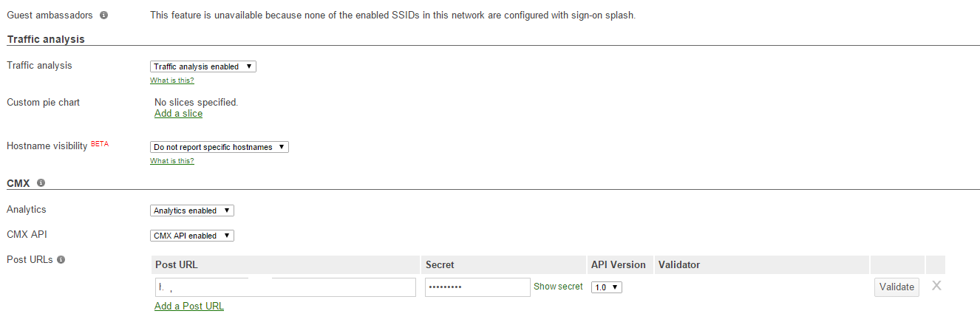Click info icon next to Guest ambassadors
The image size is (980, 325).
click(103, 15)
